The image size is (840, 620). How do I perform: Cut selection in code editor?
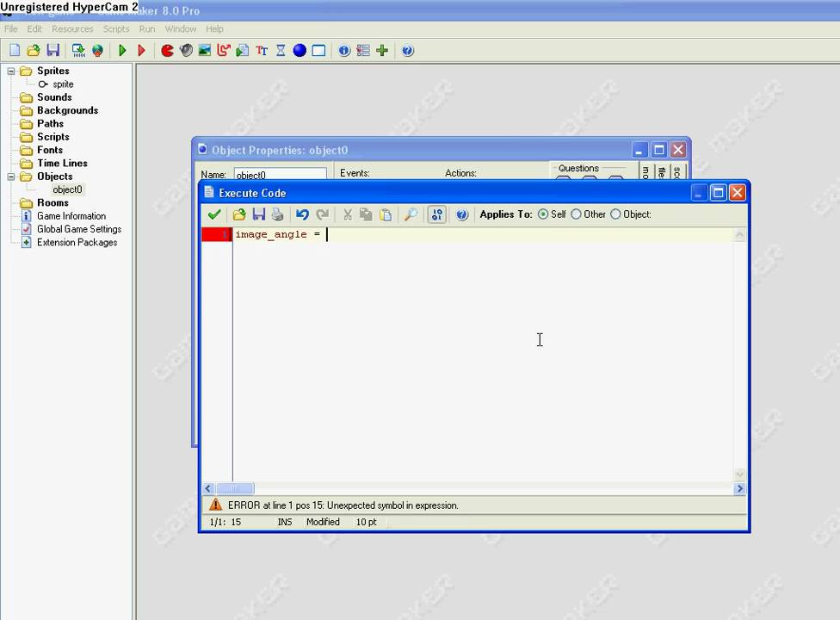[347, 214]
